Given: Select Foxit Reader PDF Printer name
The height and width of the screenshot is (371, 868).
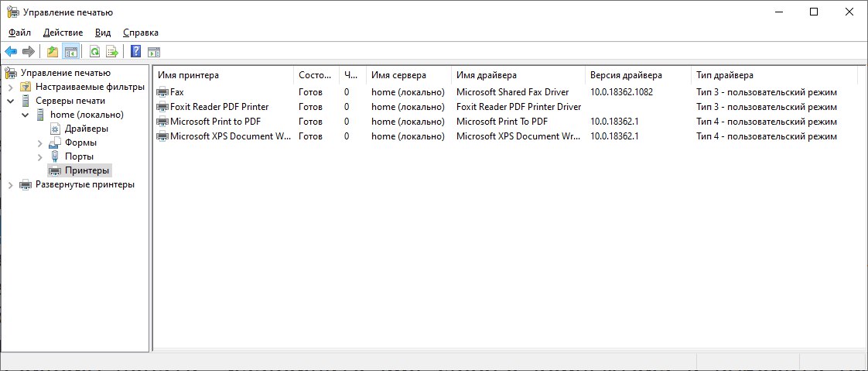Looking at the screenshot, I should point(219,106).
